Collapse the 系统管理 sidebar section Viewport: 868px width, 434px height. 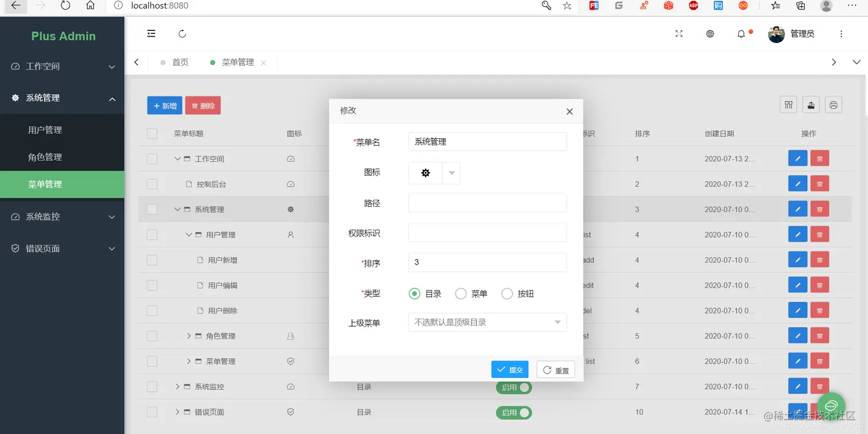[62, 98]
